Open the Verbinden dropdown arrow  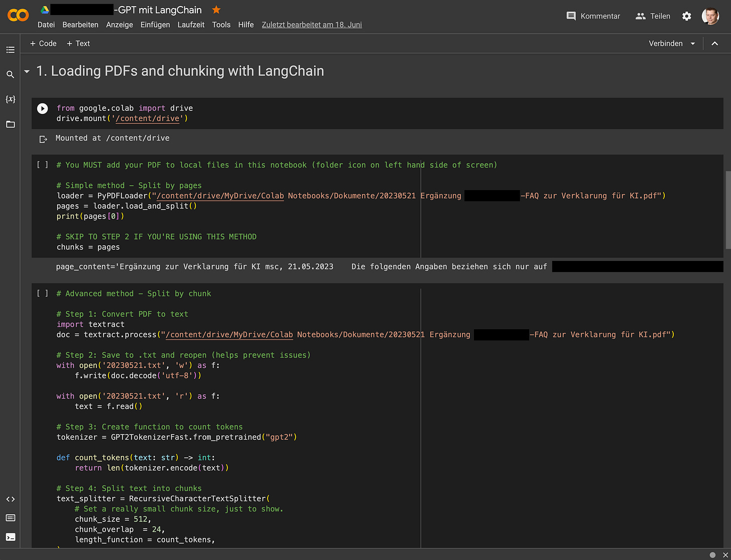pos(693,44)
